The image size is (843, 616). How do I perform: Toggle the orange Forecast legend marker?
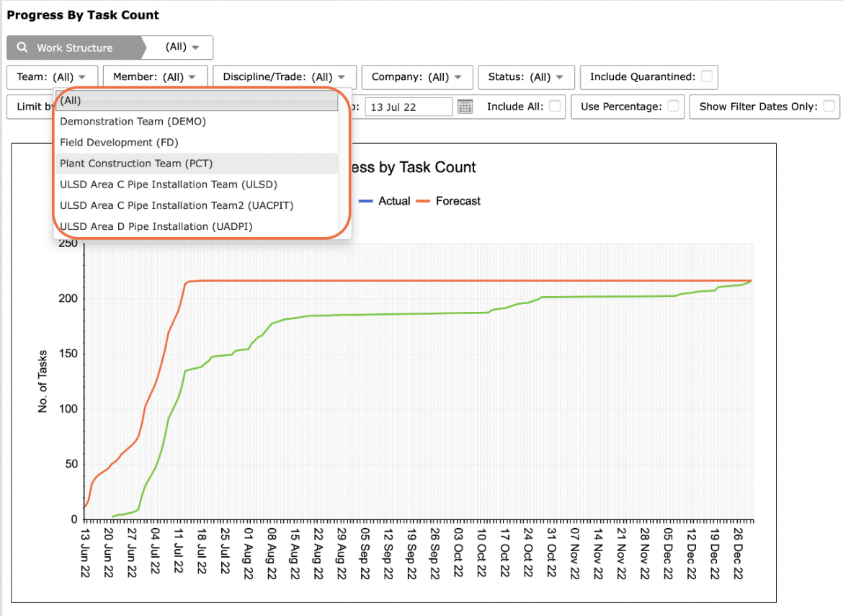(x=423, y=201)
